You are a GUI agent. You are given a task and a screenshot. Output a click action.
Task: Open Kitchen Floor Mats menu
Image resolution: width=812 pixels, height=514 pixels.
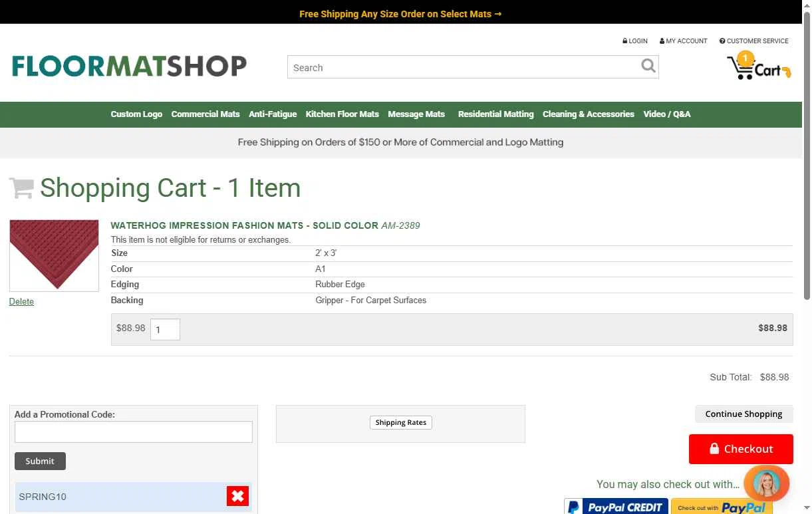pos(342,114)
